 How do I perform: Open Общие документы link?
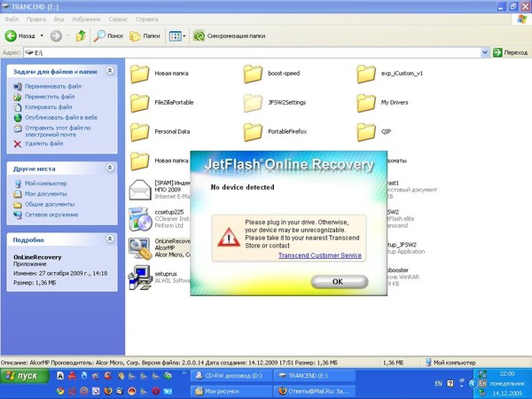click(50, 204)
